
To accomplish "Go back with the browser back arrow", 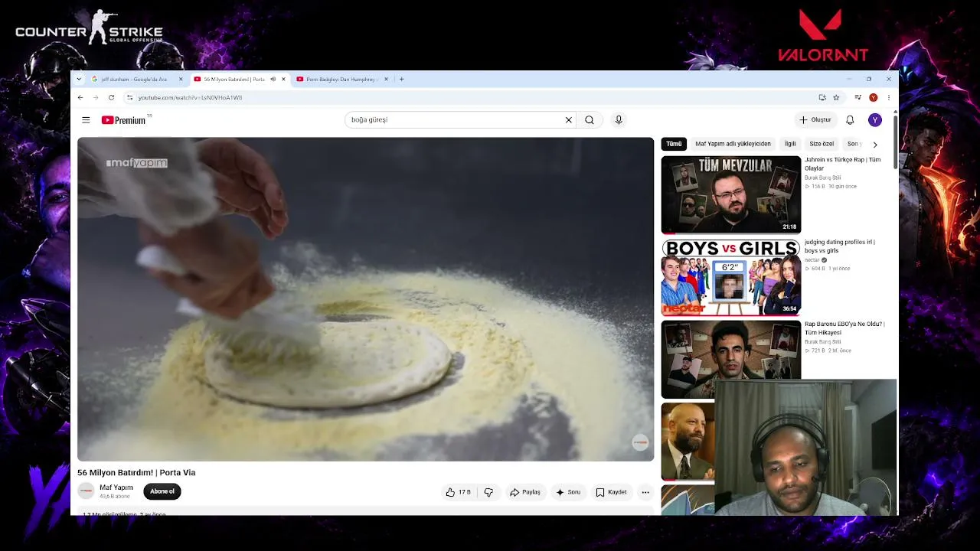I will [x=80, y=98].
